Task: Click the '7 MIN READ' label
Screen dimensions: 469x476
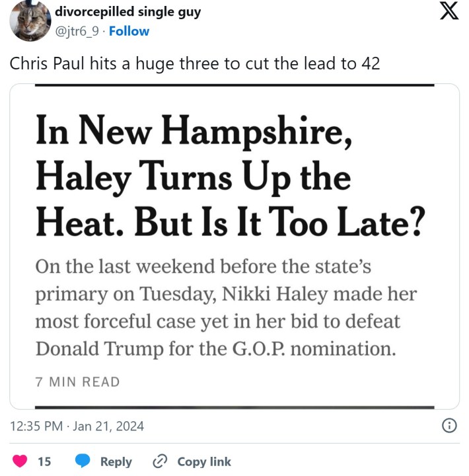Action: pos(77,382)
